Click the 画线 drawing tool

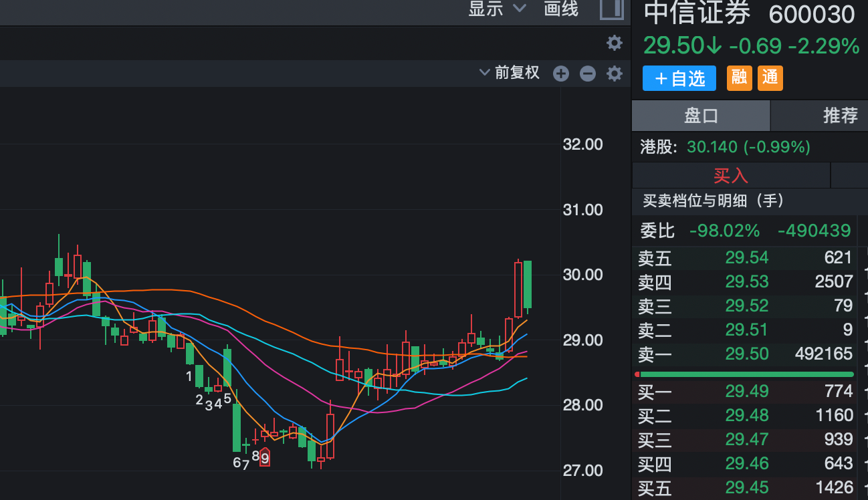pos(560,10)
